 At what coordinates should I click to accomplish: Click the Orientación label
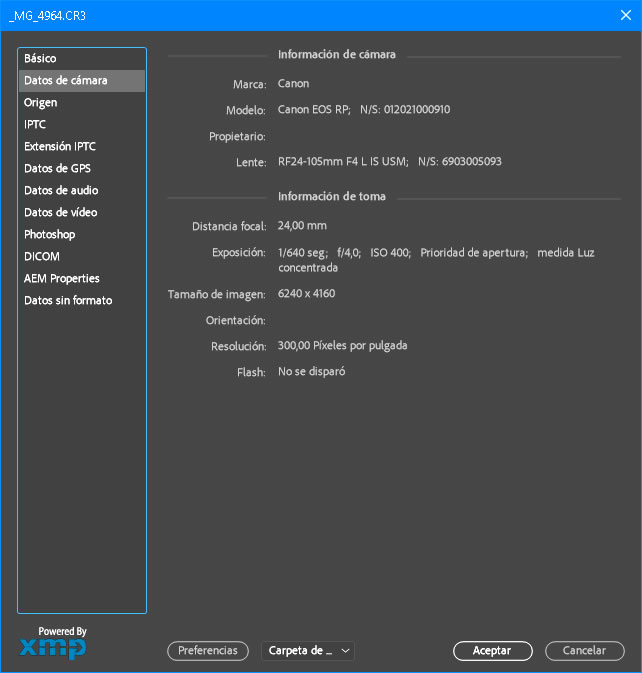click(236, 320)
